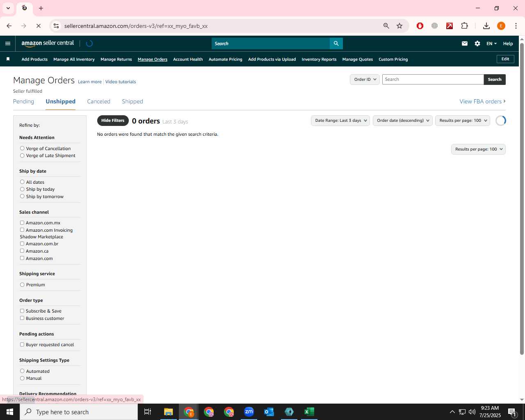
Task: Click the search magnifier button in header
Action: click(x=336, y=43)
